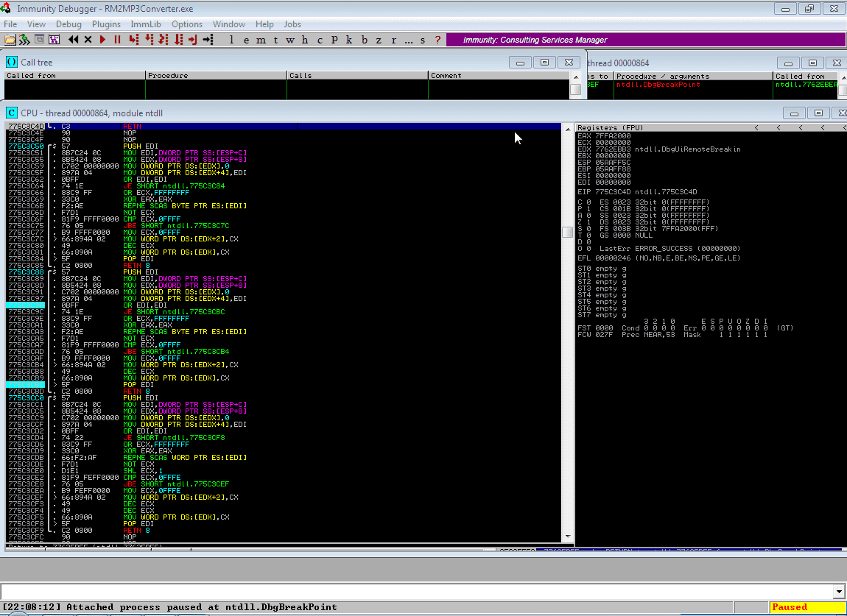The image size is (847, 616).
Task: Open the Debug menu
Action: (68, 24)
